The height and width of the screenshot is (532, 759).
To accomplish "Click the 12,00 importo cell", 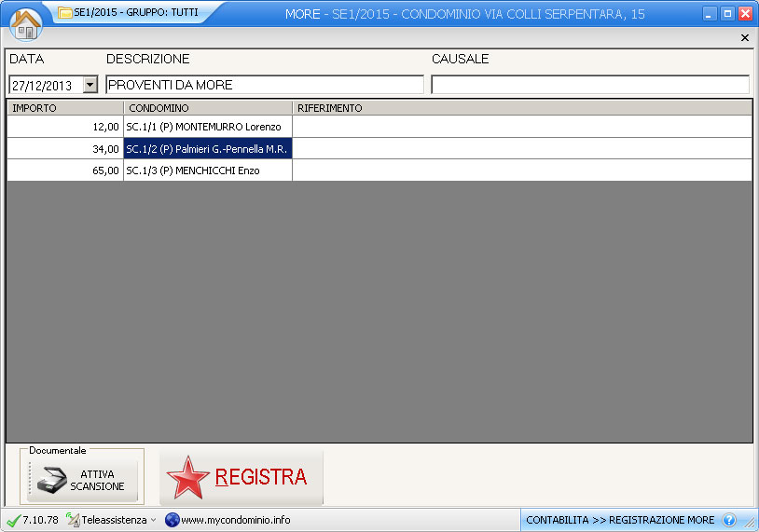I will point(65,127).
